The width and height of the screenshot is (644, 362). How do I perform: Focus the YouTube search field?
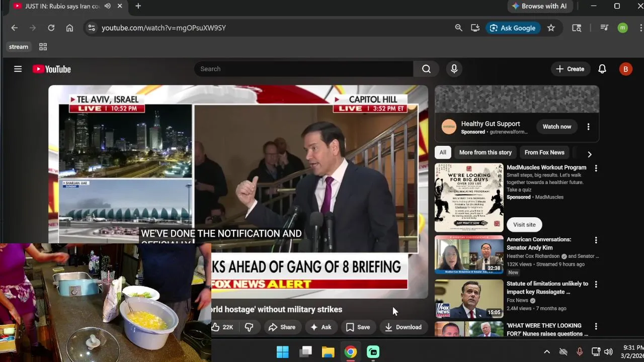tap(304, 69)
